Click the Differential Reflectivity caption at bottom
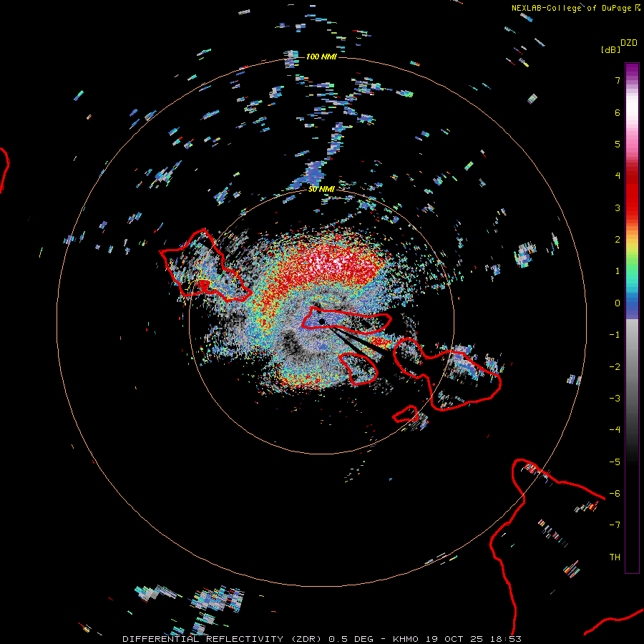Screen dimensions: 644x644 (x=322, y=639)
